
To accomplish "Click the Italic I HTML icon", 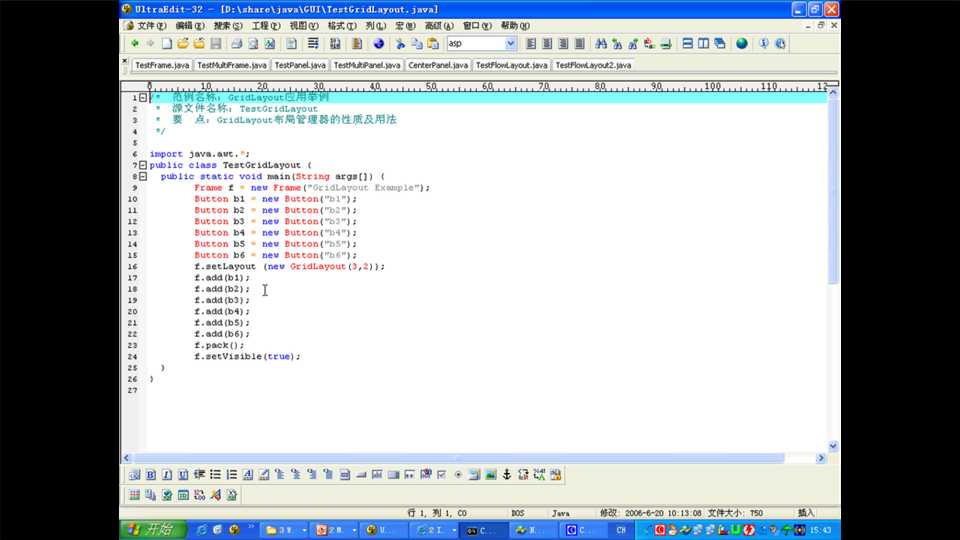I will click(167, 474).
